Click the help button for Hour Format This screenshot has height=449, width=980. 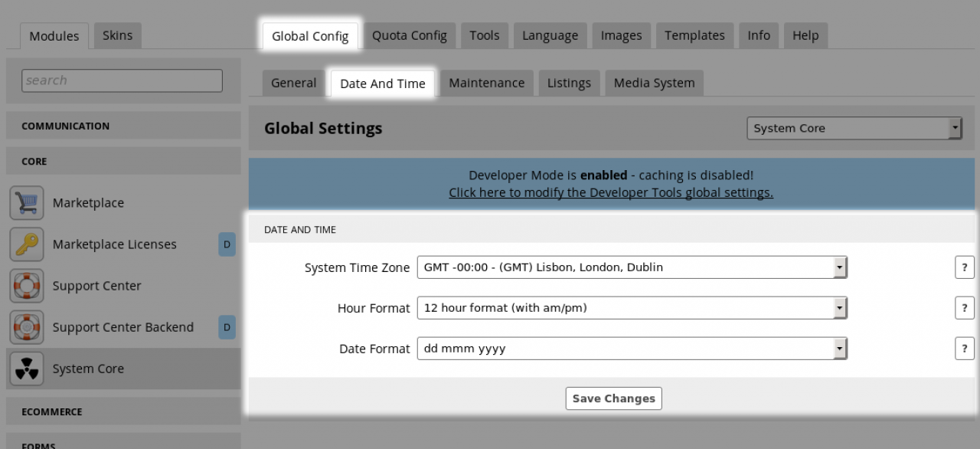pos(964,308)
